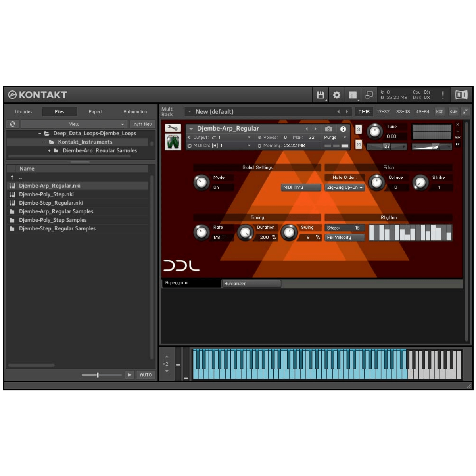This screenshot has width=476, height=476.
Task: Click the exclamation panic button
Action: tap(443, 95)
